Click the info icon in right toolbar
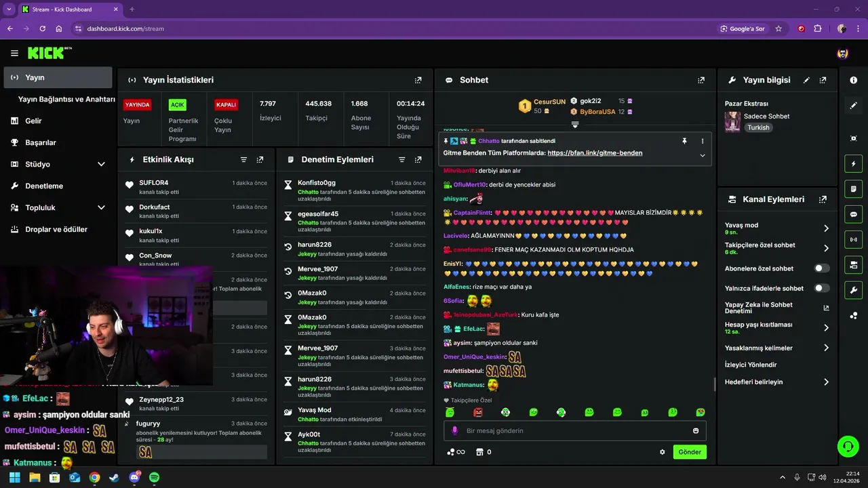868x488 pixels. (x=853, y=80)
